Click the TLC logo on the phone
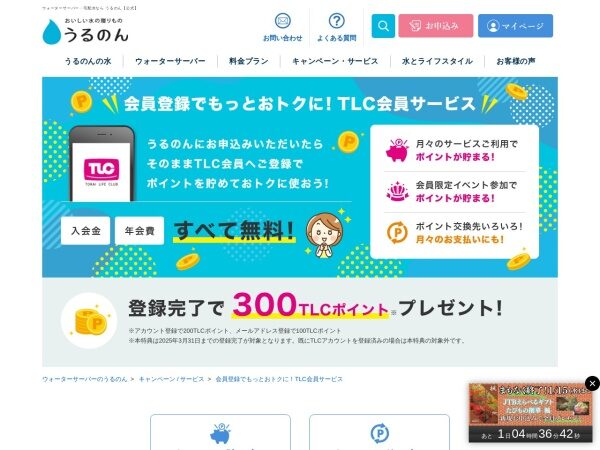 [101, 169]
